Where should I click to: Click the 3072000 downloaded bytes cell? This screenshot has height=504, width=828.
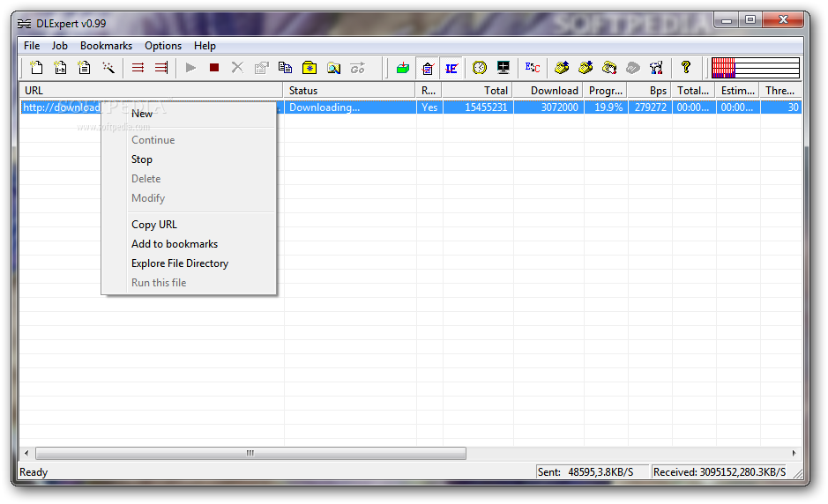tap(548, 107)
